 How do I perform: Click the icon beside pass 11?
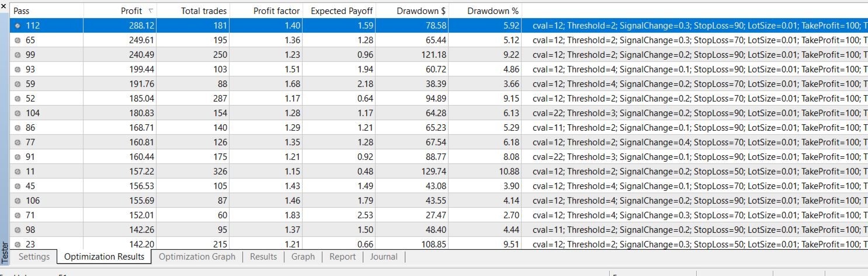[x=18, y=172]
